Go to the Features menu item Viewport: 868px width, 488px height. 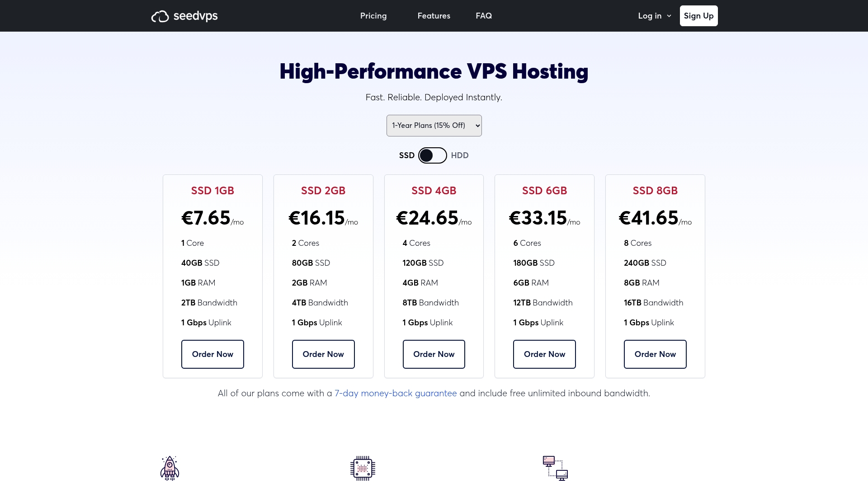434,16
